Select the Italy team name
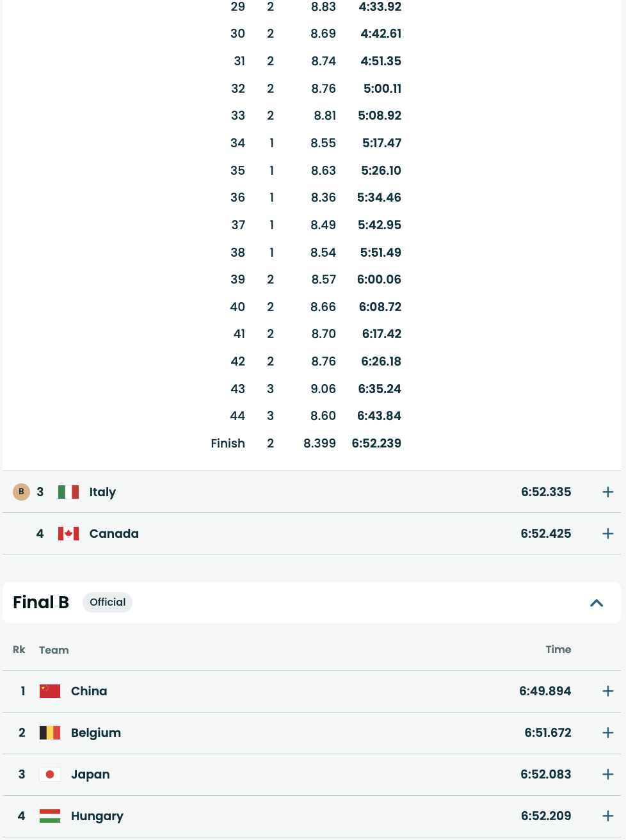Viewport: 626px width, 840px height. pos(102,492)
